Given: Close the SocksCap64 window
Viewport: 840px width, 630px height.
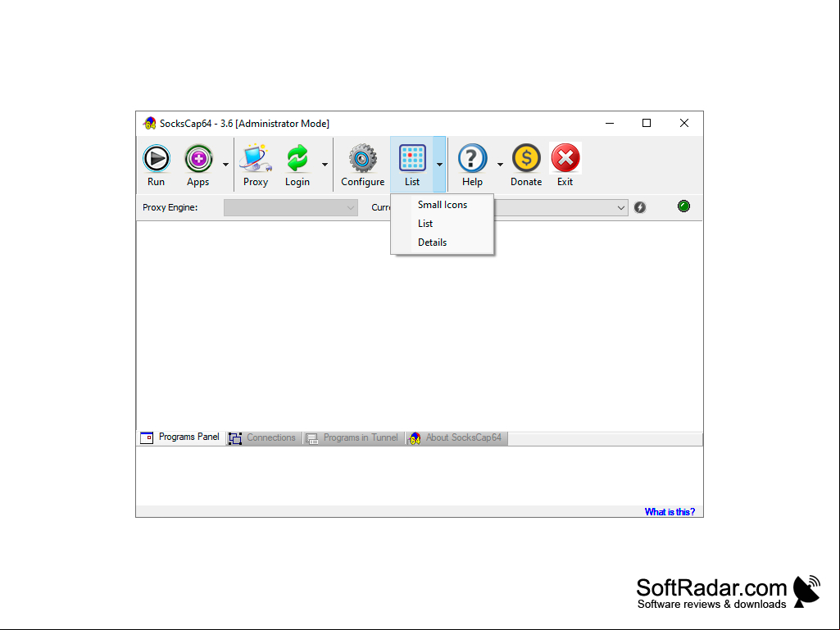Looking at the screenshot, I should tap(684, 123).
